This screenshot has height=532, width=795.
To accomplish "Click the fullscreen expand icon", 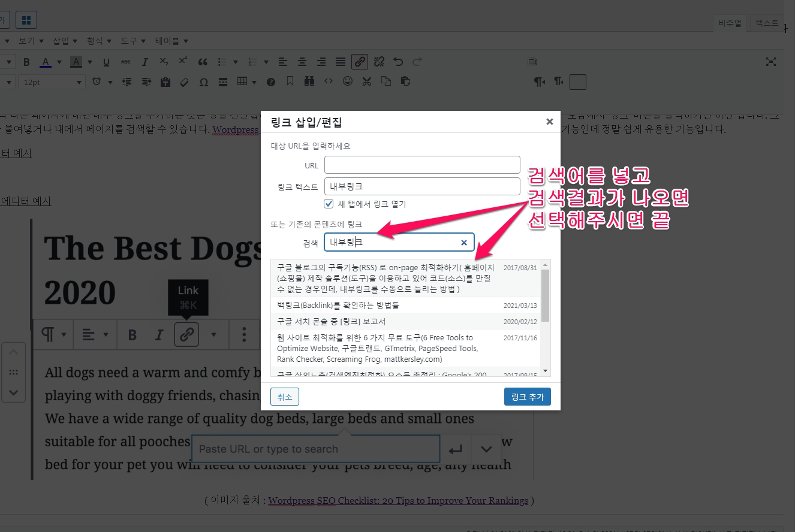I will [771, 62].
